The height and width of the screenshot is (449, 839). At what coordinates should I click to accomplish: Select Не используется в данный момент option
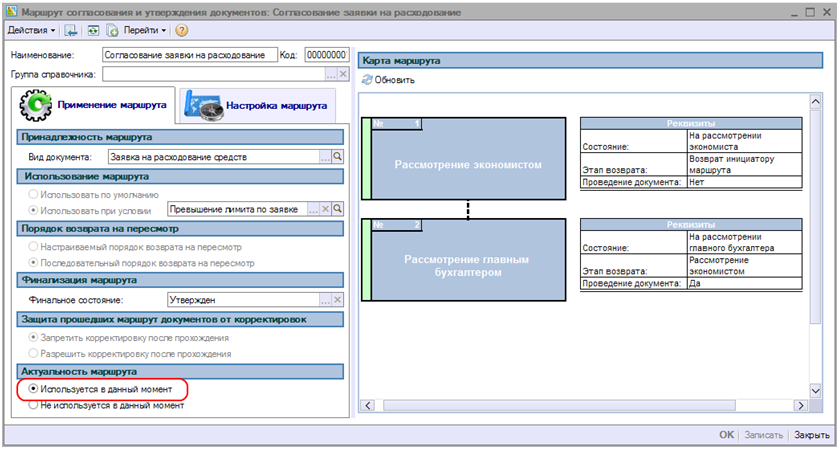coord(35,405)
